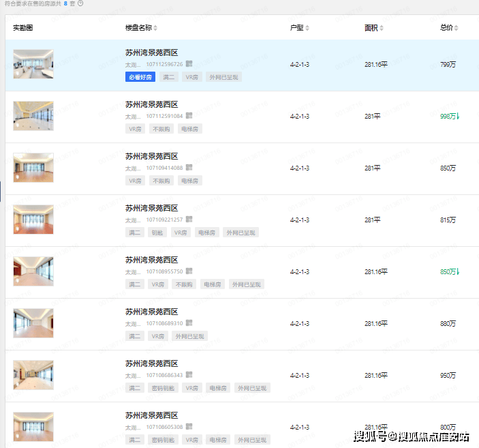Click QR code icon for listing 107108686343

(x=189, y=375)
